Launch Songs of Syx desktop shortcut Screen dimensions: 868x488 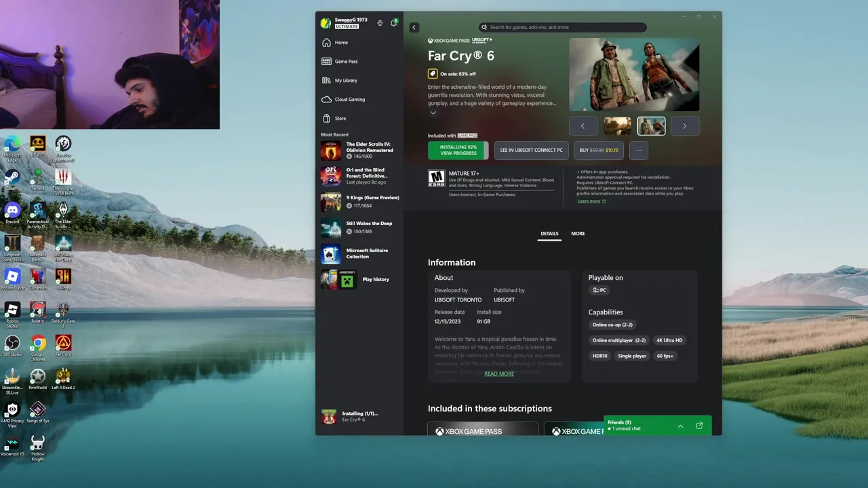[x=38, y=413]
